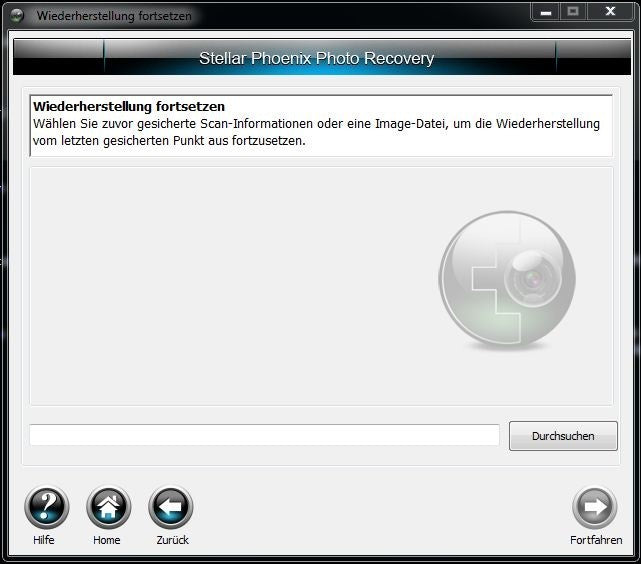Maximize the Wiederherstellung fortsetzen window

tap(573, 12)
